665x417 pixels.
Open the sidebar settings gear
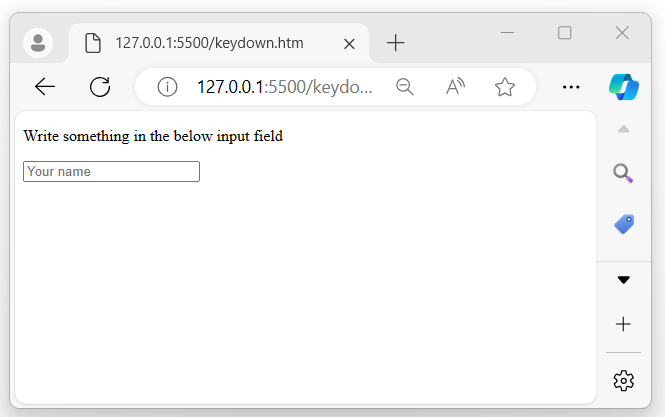click(624, 380)
